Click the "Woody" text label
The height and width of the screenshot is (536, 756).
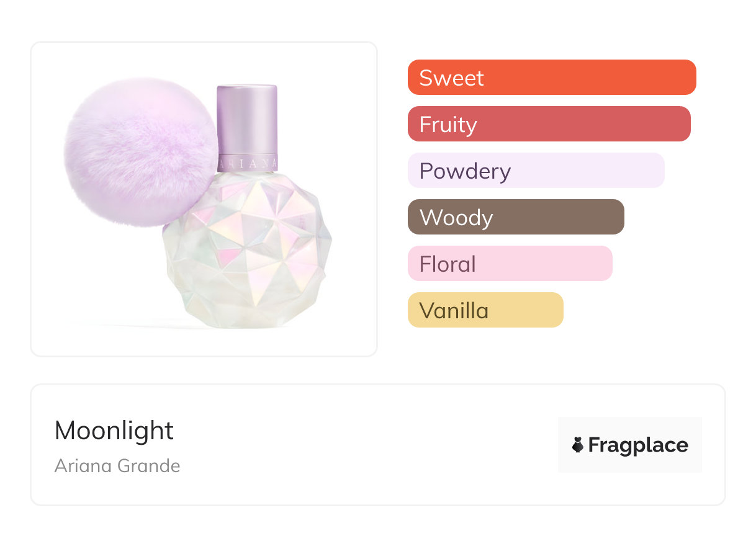point(456,218)
